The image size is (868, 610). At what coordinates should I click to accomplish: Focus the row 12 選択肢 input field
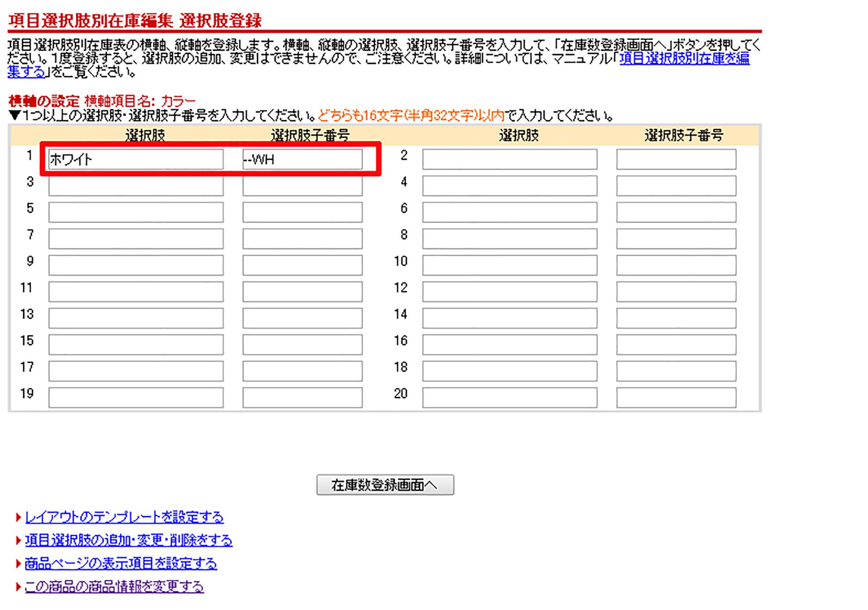(510, 291)
